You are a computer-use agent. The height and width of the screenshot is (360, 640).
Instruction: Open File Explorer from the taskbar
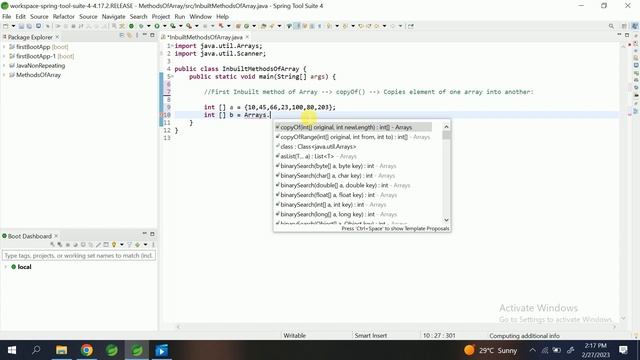62,350
